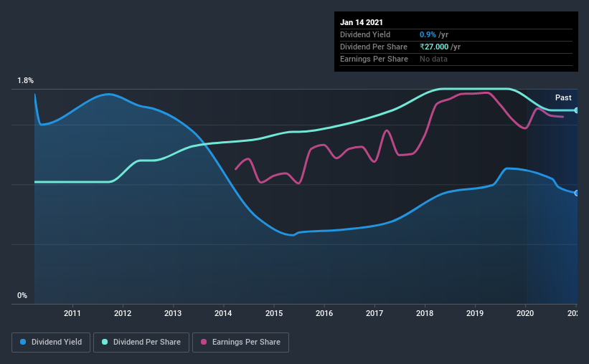
Task: Click the 2012 x-axis label
Action: (x=123, y=313)
